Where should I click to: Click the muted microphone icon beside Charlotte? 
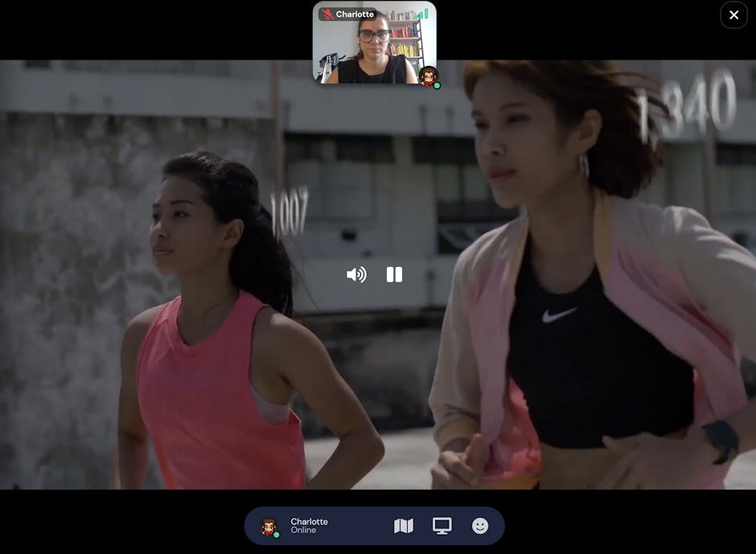point(327,14)
